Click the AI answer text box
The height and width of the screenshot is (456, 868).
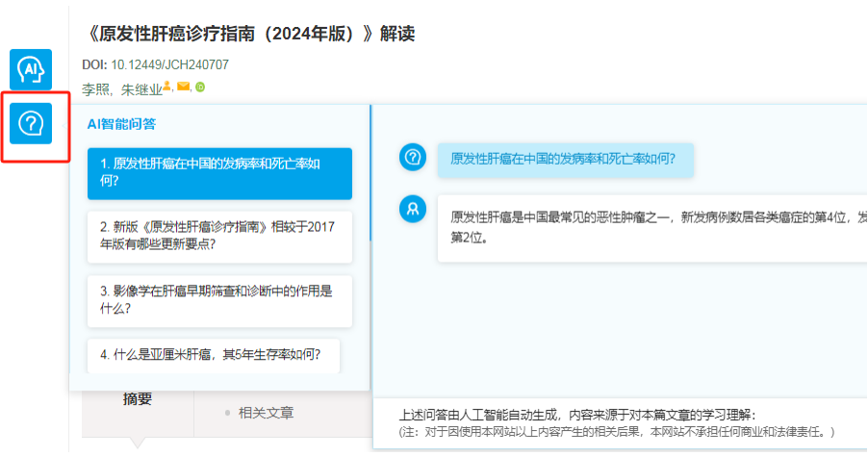654,227
